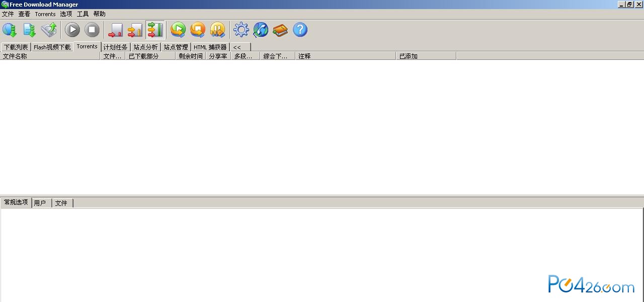Click the green start-all circular arrow icon

pyautogui.click(x=178, y=30)
